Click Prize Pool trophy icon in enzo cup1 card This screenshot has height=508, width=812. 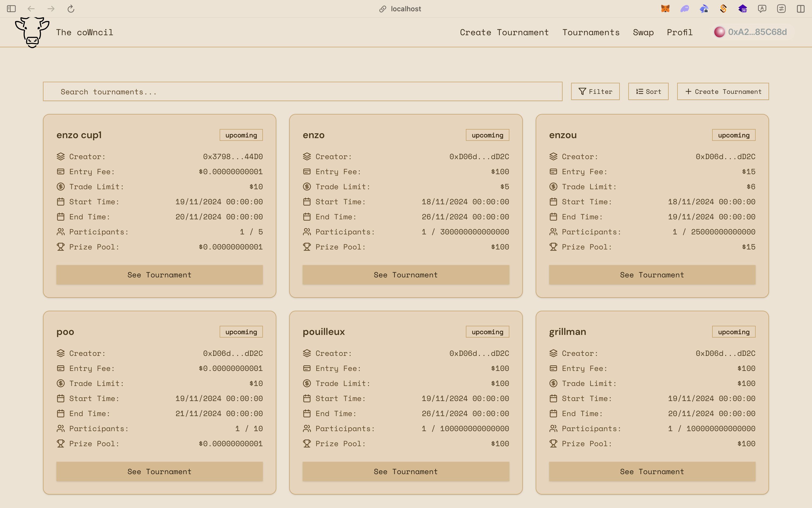click(x=60, y=247)
